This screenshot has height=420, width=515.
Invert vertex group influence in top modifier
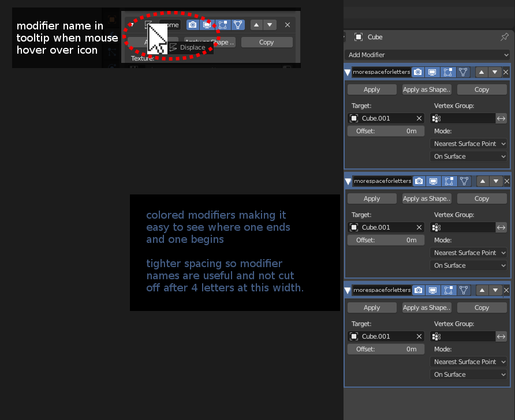tap(501, 118)
